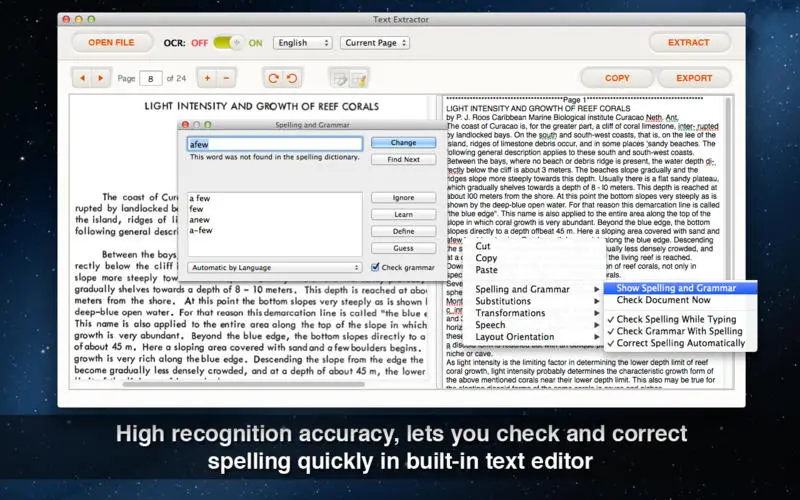Click Find Next button
The image size is (800, 500).
click(x=404, y=159)
